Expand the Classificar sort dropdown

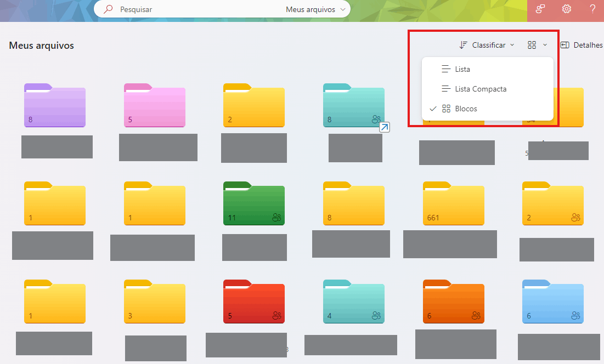point(487,45)
